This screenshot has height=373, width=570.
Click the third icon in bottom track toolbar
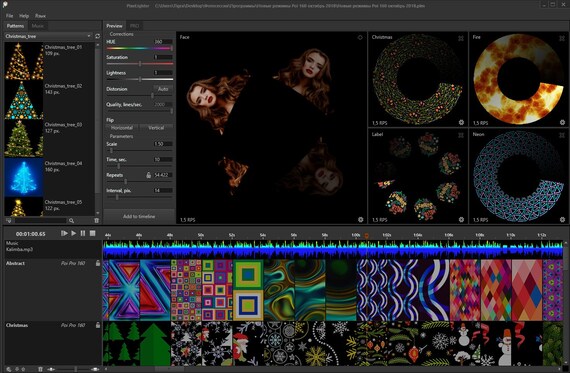point(23,369)
